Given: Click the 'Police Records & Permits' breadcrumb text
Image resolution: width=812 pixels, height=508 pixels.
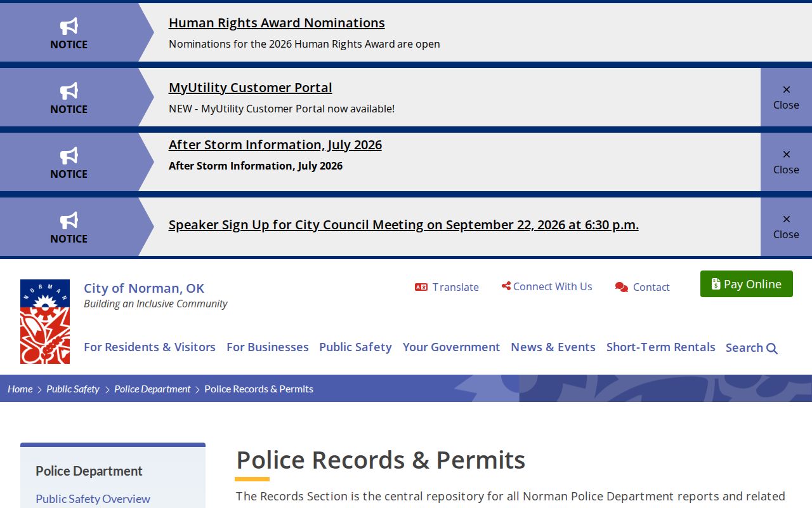Looking at the screenshot, I should coord(259,389).
